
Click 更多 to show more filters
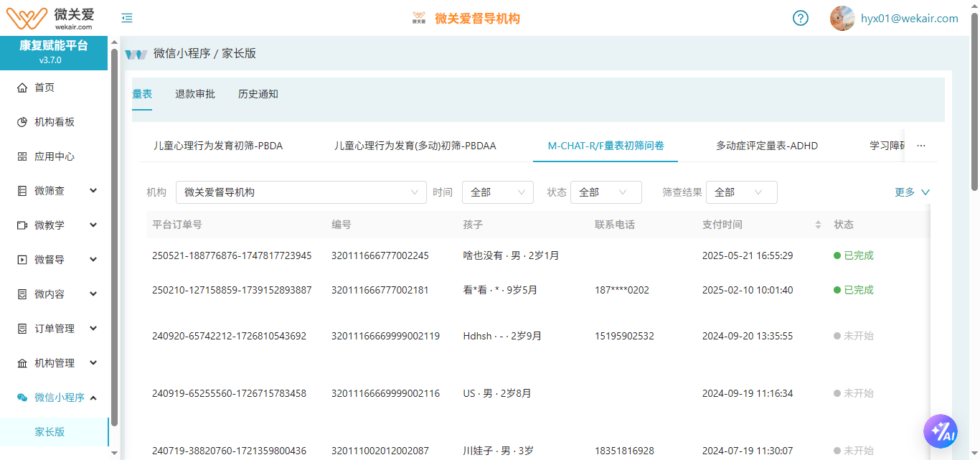912,192
